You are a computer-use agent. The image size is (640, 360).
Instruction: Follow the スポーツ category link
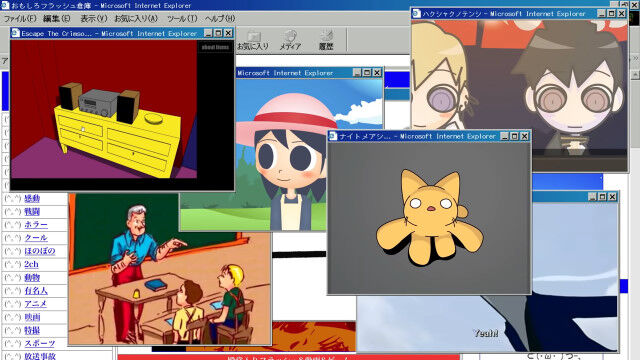(x=40, y=344)
